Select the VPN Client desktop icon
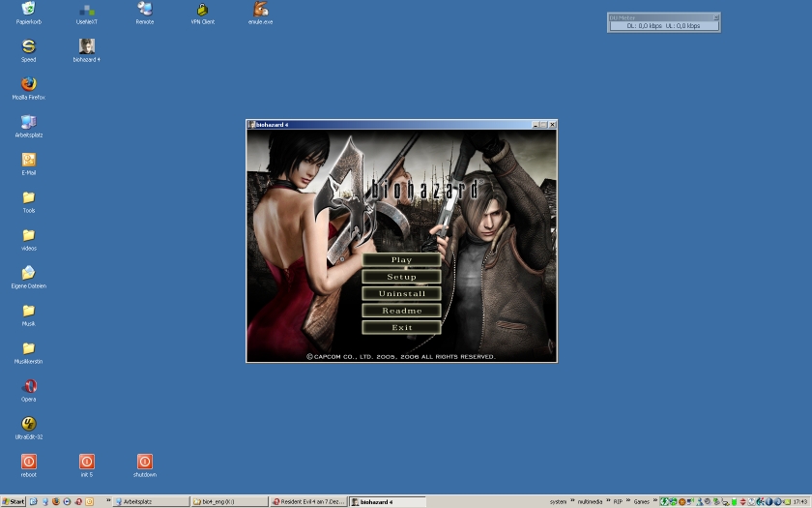812x508 pixels. [202, 13]
